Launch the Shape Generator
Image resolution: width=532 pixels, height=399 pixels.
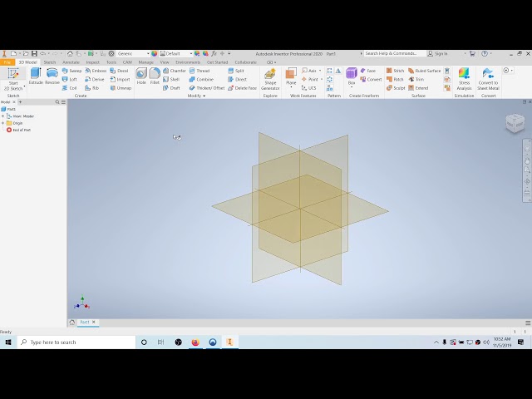[270, 79]
